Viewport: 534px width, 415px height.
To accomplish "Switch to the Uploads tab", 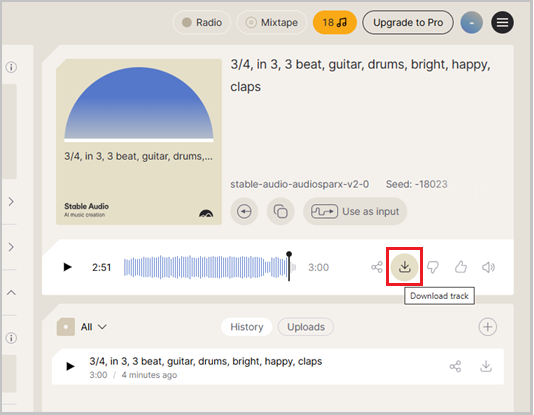I will pos(305,327).
